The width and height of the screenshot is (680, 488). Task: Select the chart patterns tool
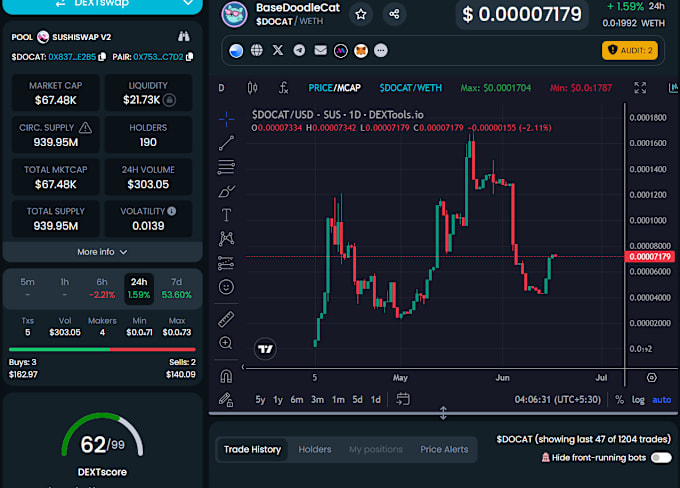click(x=226, y=239)
